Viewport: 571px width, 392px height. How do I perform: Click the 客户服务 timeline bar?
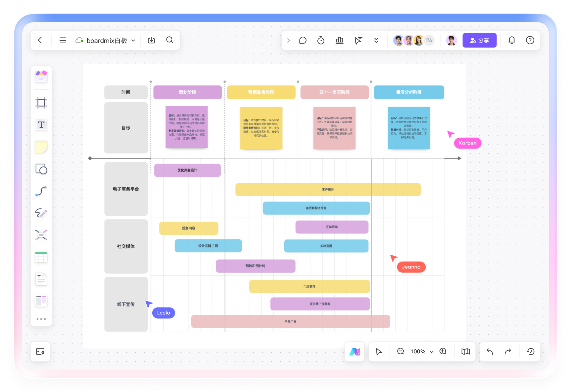pyautogui.click(x=328, y=190)
